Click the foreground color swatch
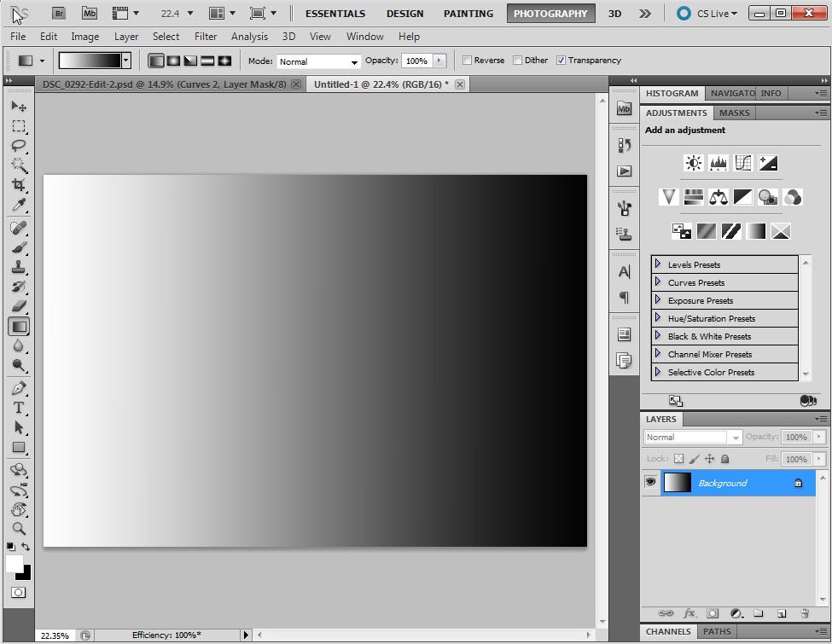This screenshot has width=832, height=644. 15,564
